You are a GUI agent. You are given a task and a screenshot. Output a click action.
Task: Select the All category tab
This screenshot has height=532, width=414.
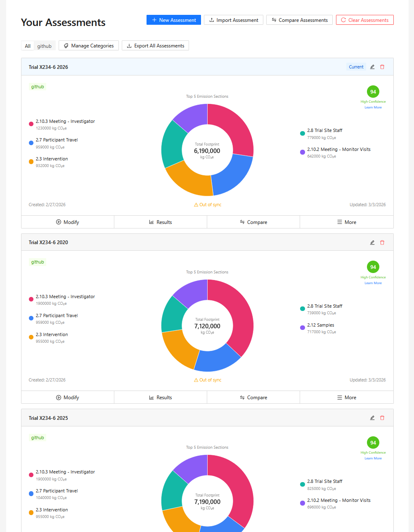click(28, 46)
